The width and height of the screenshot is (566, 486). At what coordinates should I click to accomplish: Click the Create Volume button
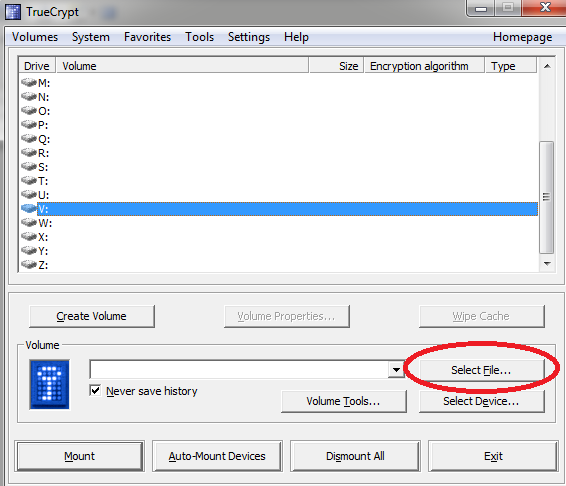pos(92,316)
